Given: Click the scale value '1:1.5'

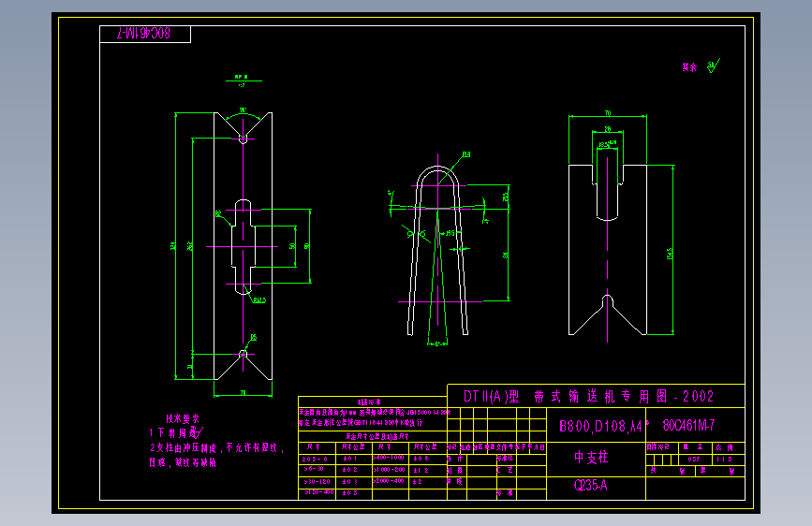Looking at the screenshot, I should (725, 460).
